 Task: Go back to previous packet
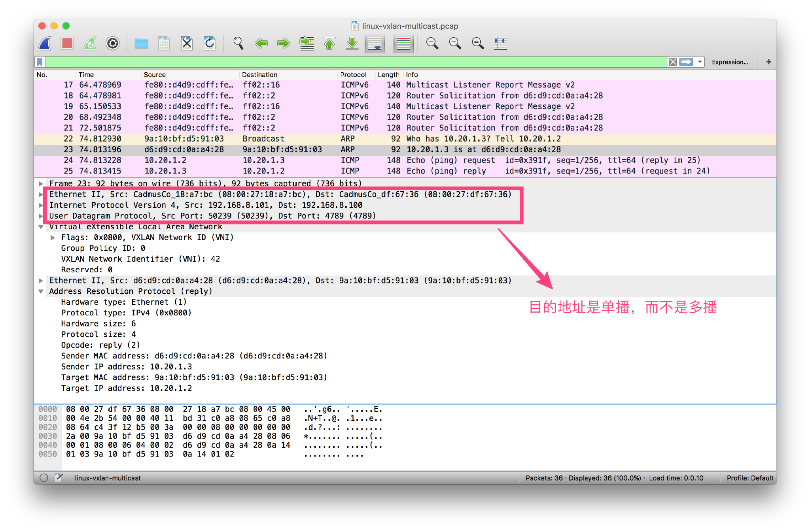261,43
